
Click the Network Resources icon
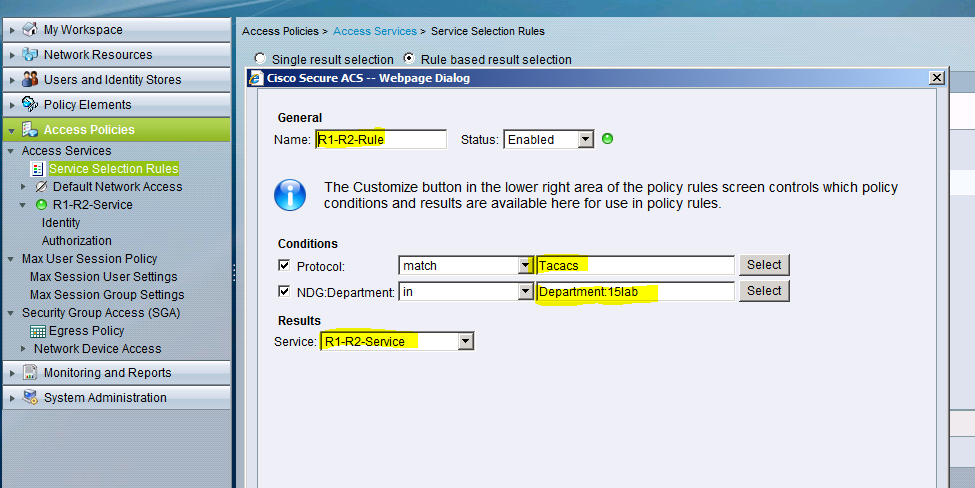coord(30,54)
